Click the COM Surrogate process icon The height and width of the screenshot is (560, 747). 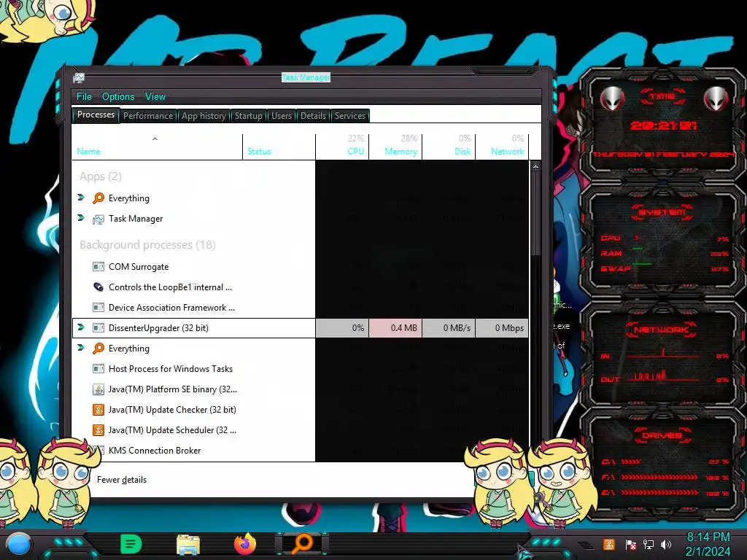[x=98, y=267]
